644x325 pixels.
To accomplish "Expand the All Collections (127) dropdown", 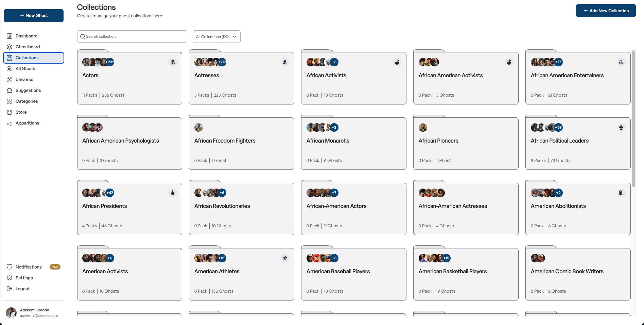I will click(216, 37).
